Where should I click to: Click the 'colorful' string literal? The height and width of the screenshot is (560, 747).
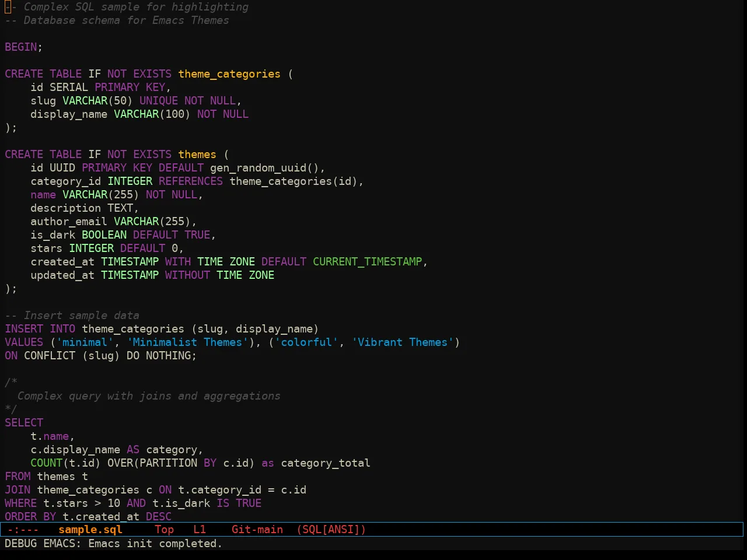coord(306,342)
